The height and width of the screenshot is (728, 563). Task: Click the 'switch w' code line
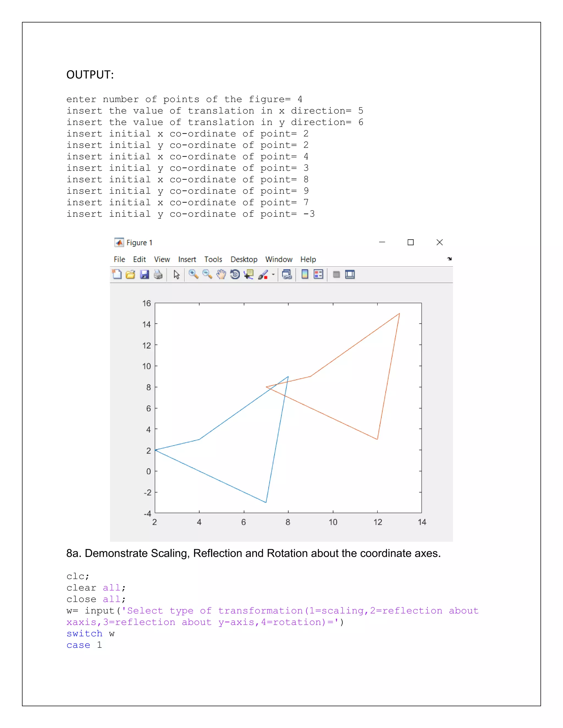(90, 634)
